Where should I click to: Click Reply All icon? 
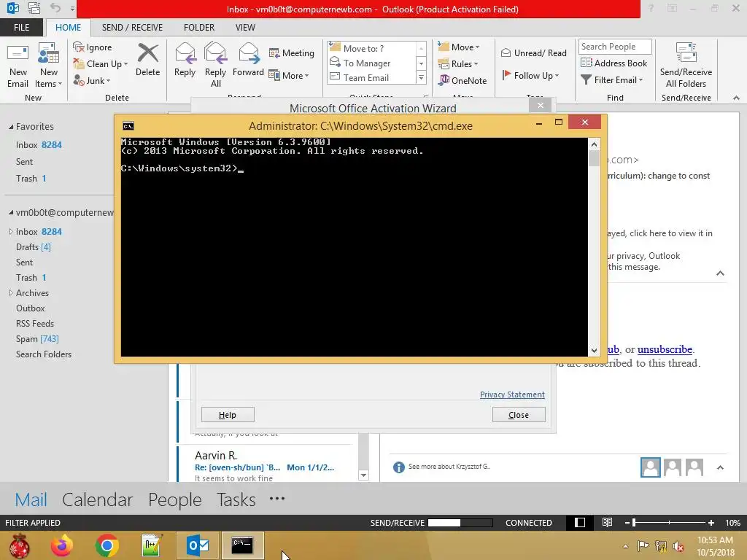(x=215, y=66)
